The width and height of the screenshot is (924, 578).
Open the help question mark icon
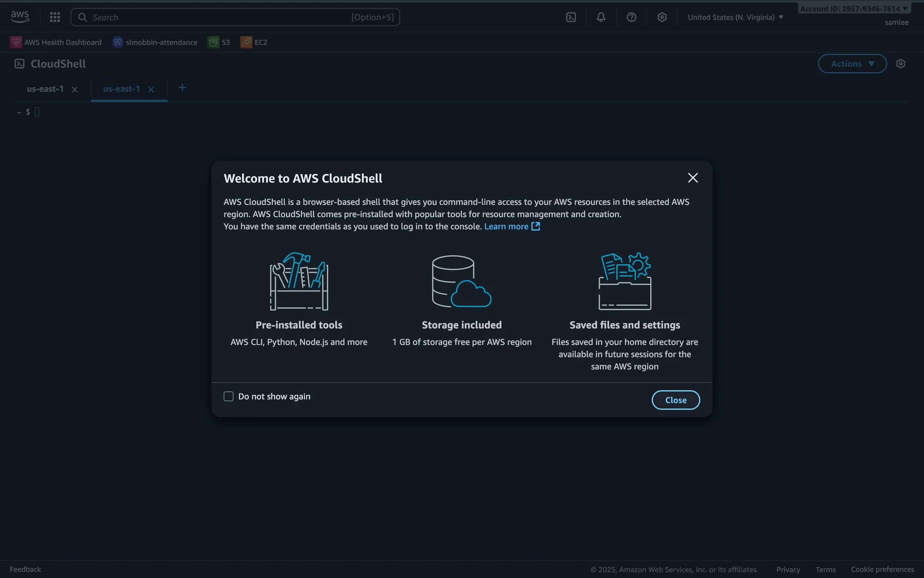pos(631,17)
